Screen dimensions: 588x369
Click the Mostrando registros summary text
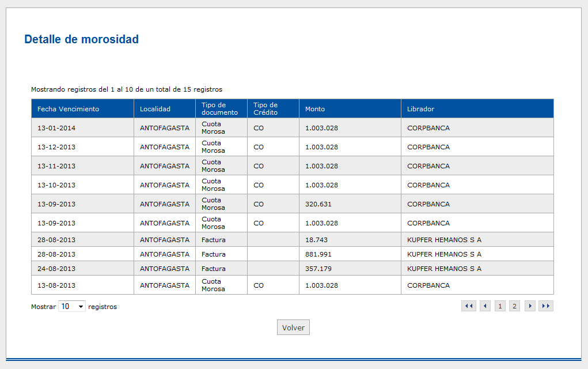coord(126,89)
